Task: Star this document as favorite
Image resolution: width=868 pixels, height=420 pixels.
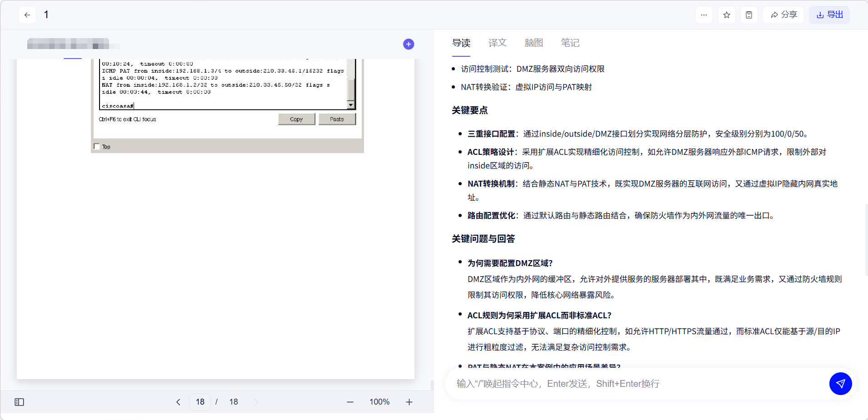Action: click(x=726, y=15)
